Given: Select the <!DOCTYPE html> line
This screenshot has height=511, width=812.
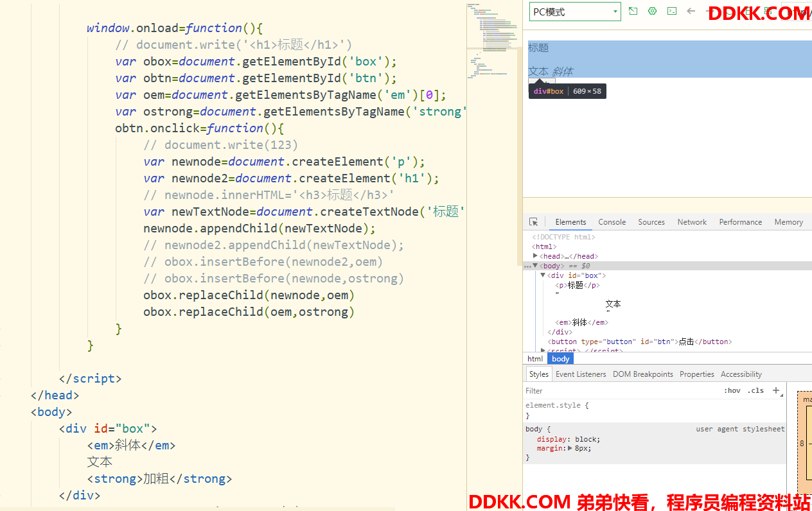Looking at the screenshot, I should coord(563,237).
